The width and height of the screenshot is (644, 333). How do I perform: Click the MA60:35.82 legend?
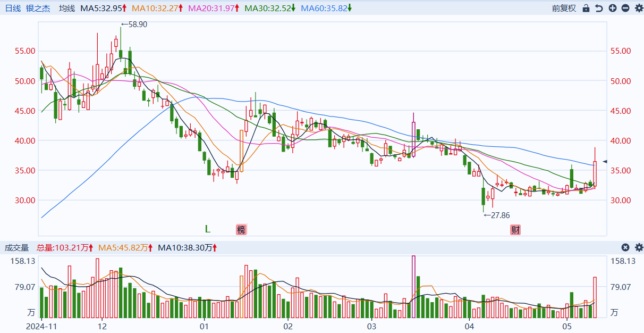(x=326, y=8)
